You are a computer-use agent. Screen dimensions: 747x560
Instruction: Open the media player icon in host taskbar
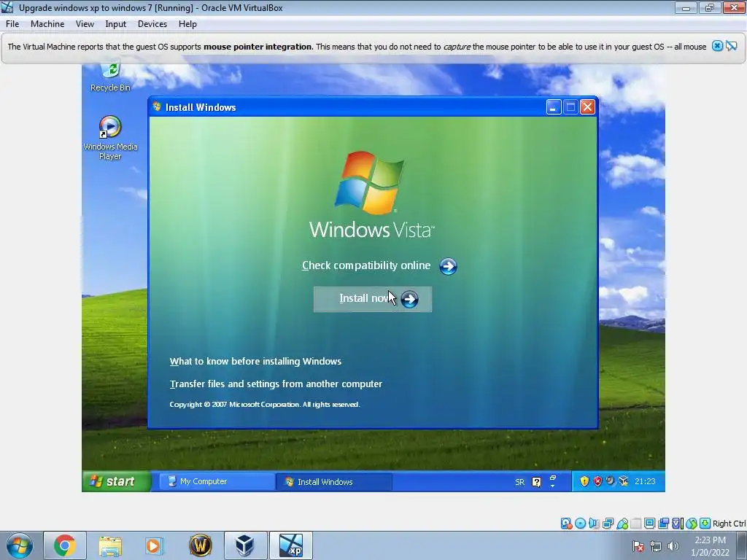[155, 545]
